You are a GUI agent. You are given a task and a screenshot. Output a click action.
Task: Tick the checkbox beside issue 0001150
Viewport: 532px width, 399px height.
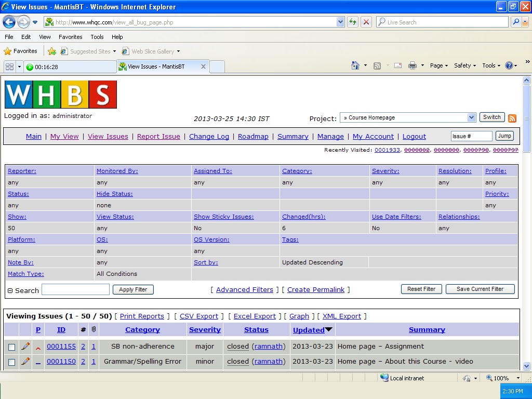click(11, 361)
